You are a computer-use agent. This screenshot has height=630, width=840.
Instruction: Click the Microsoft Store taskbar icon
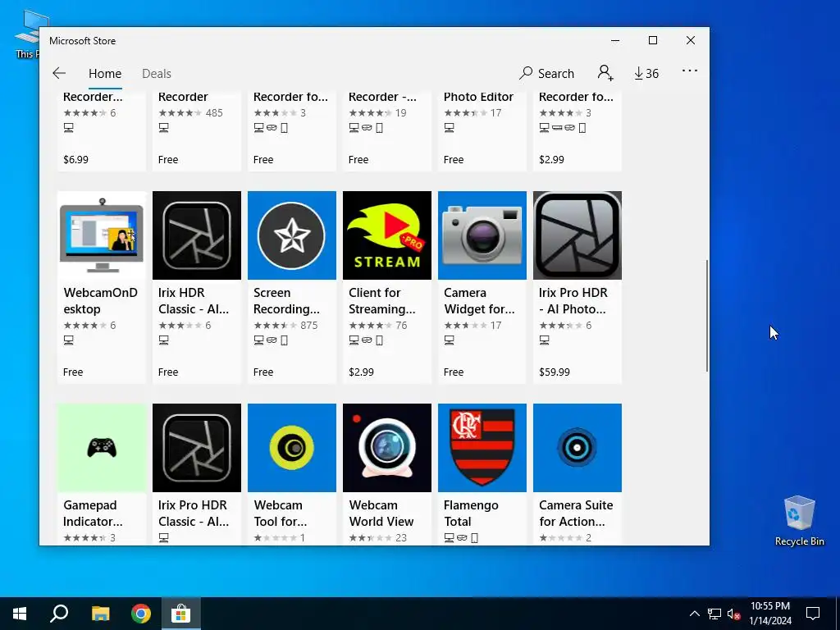(x=181, y=614)
